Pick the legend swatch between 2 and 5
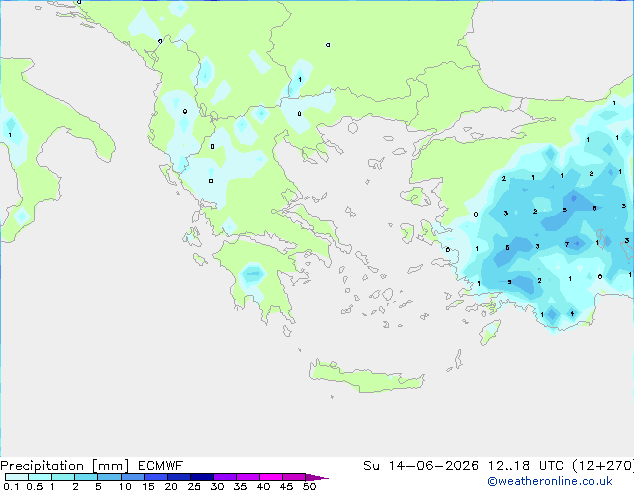This screenshot has height=490, width=634. (86, 477)
